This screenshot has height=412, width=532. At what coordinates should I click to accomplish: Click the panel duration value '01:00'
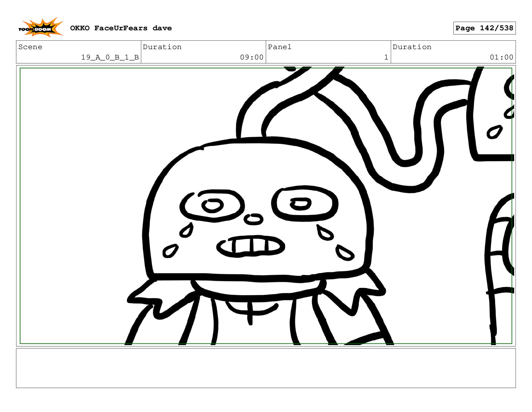pos(501,58)
